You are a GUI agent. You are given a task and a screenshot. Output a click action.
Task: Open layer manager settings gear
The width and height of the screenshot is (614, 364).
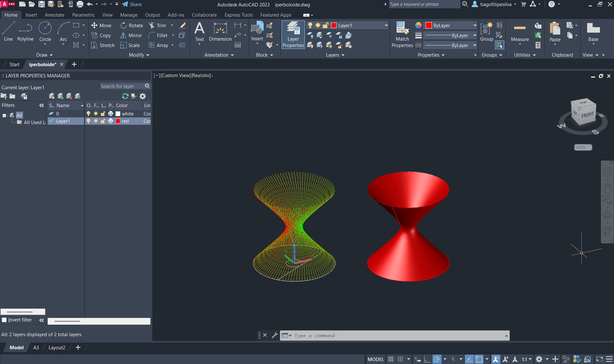pyautogui.click(x=143, y=96)
